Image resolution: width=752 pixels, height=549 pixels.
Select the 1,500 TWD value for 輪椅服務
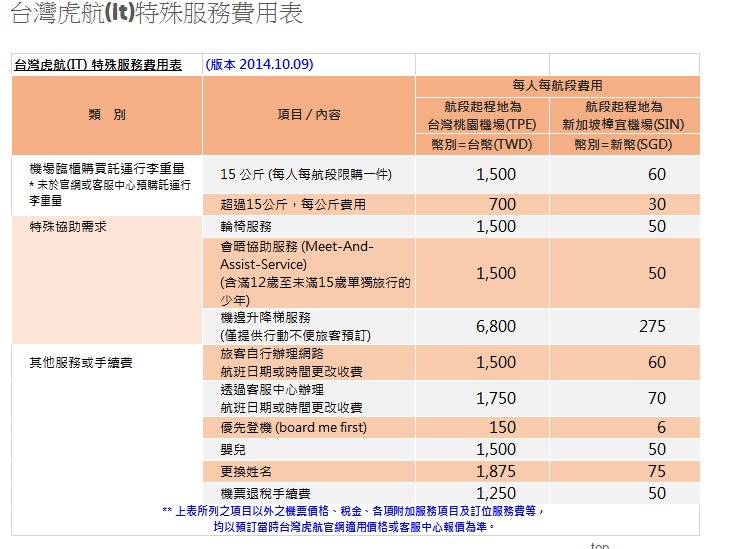tap(496, 226)
